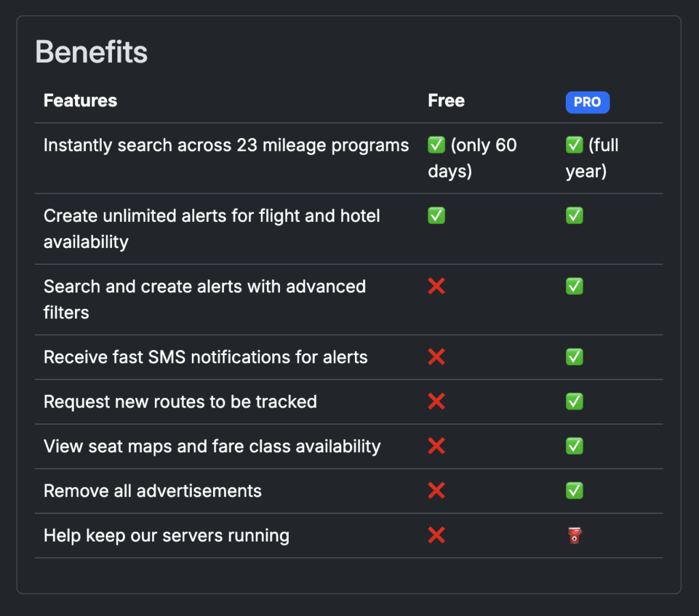Click red X for keep servers running

(x=436, y=535)
